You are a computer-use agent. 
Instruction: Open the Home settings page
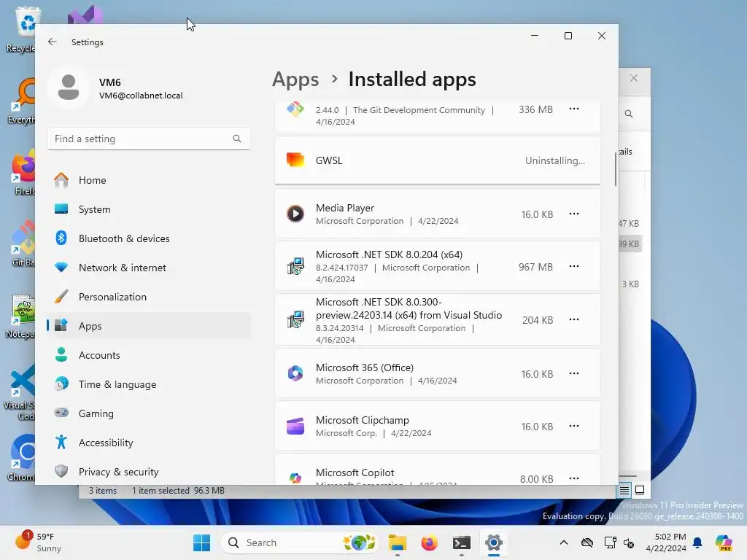pyautogui.click(x=149, y=180)
